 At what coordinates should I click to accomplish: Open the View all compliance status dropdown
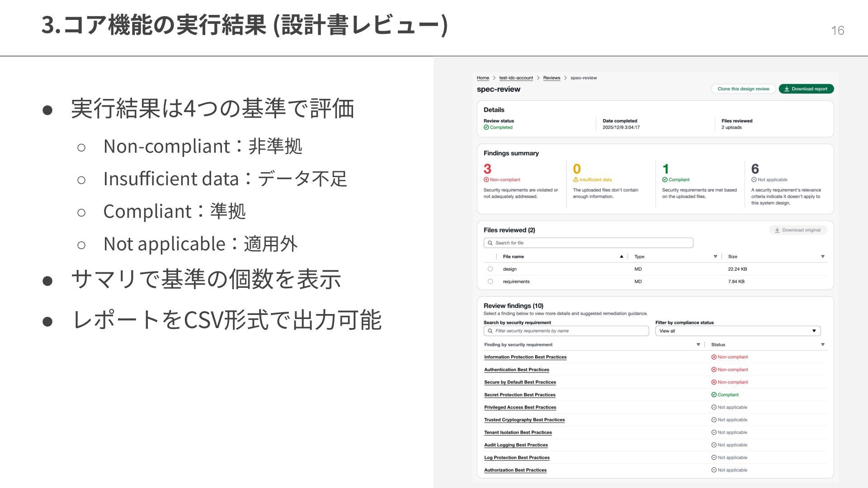(x=737, y=331)
